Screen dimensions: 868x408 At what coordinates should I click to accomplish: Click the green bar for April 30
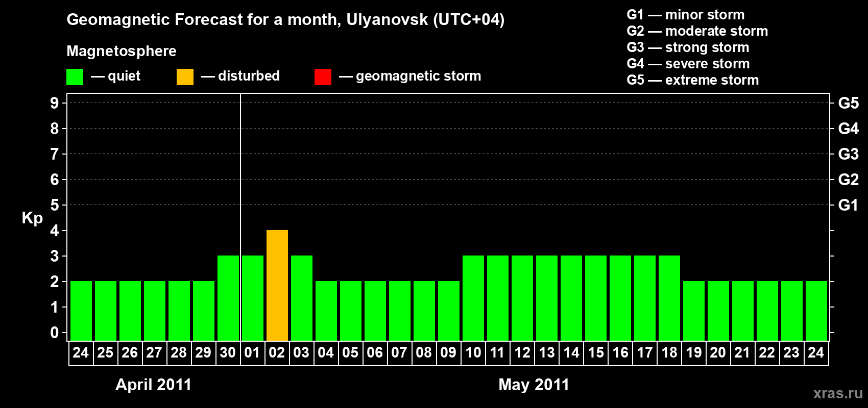coord(228,298)
